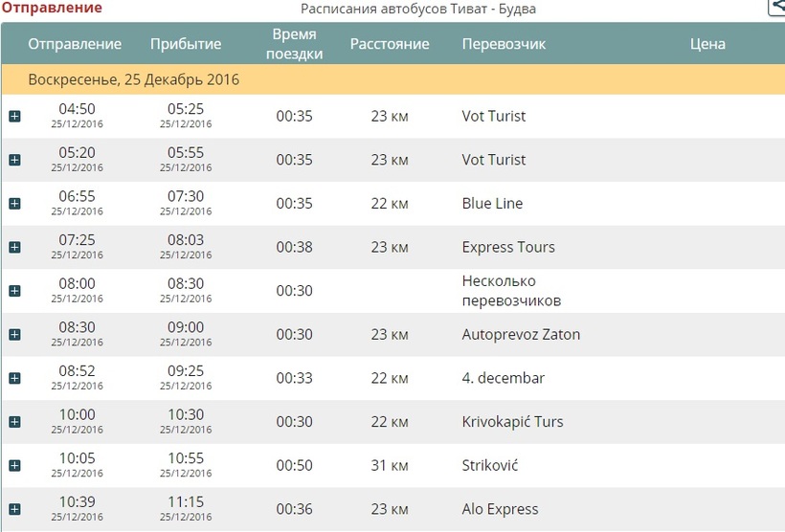Click the Перевозчик column header

click(505, 44)
